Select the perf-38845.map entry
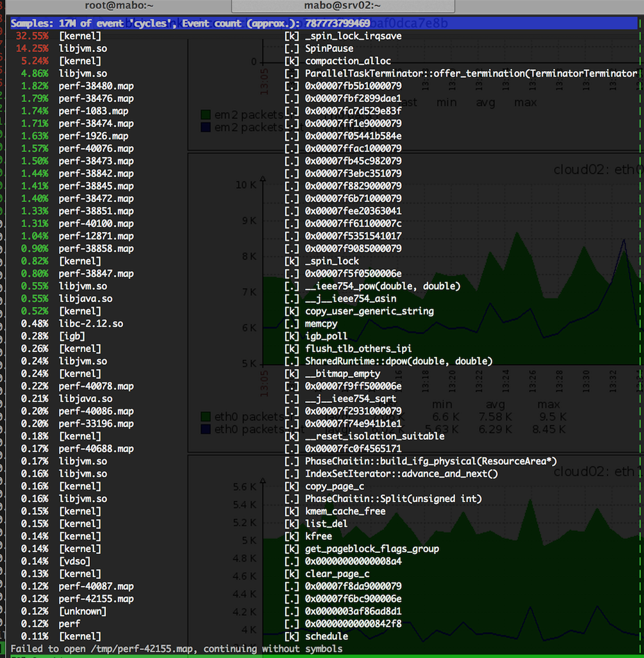Viewport: 644px width, 658px height. pos(96,186)
